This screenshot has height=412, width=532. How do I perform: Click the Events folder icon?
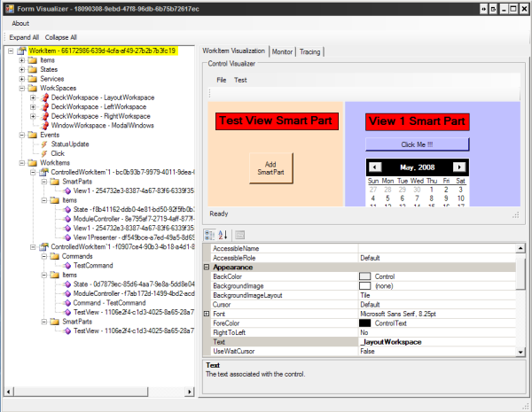(x=33, y=135)
